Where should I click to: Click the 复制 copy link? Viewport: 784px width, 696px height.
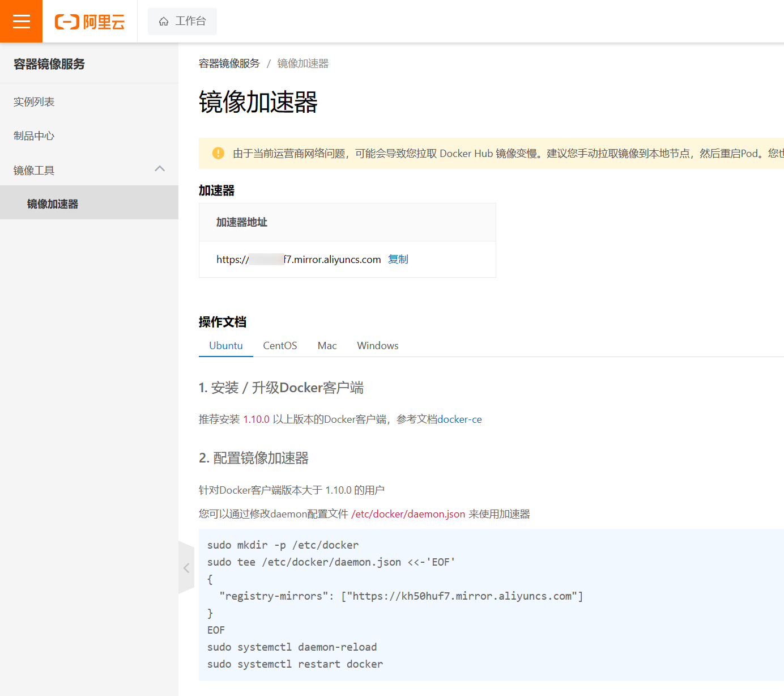click(398, 259)
